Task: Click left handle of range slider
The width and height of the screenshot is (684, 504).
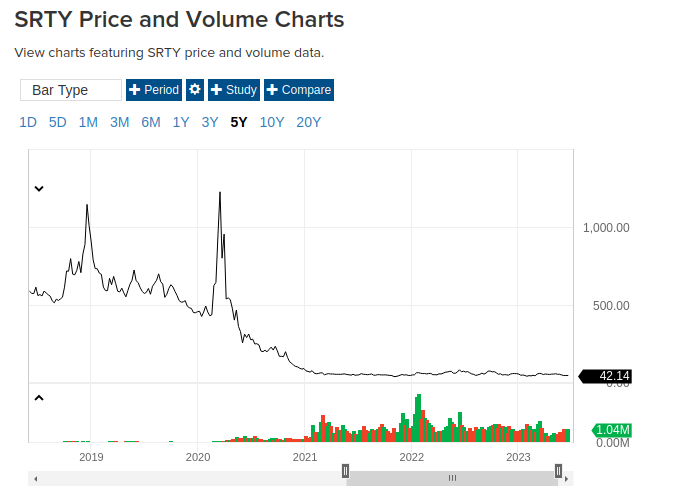Action: [346, 470]
